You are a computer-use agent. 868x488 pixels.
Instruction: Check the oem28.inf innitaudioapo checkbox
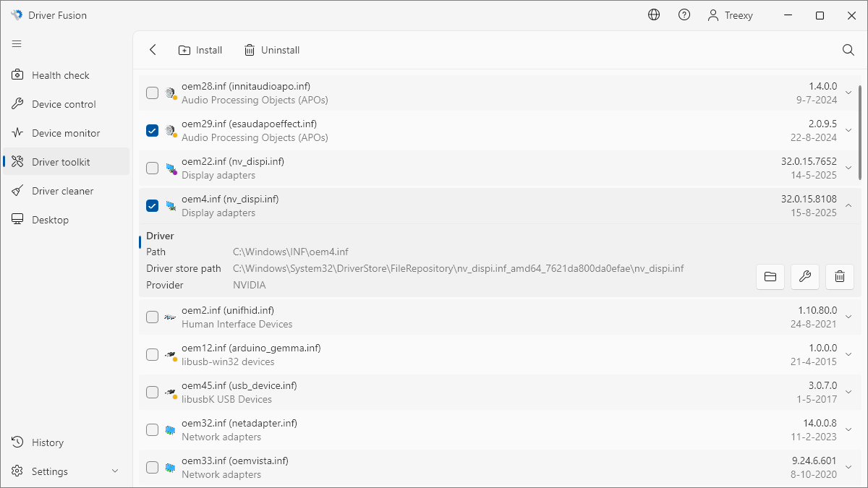(152, 93)
